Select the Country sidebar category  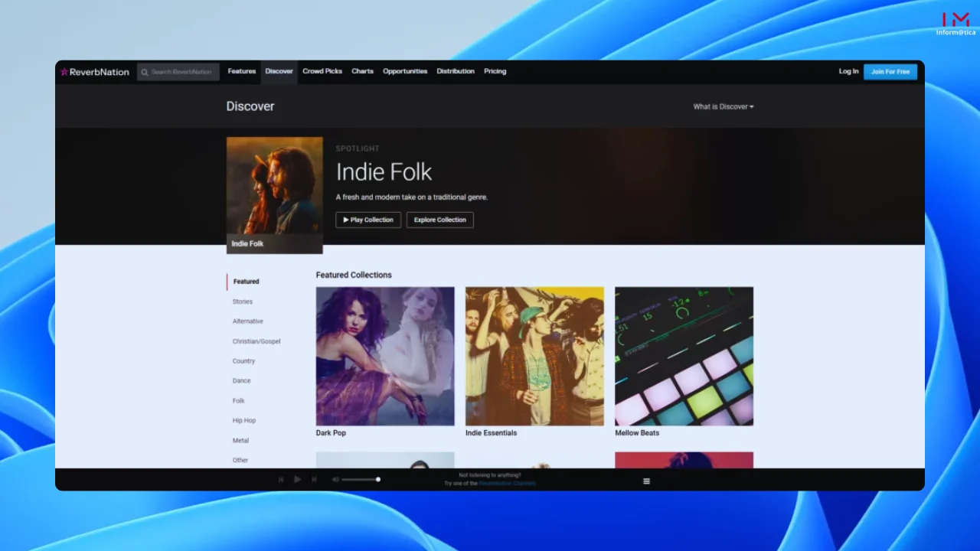244,361
